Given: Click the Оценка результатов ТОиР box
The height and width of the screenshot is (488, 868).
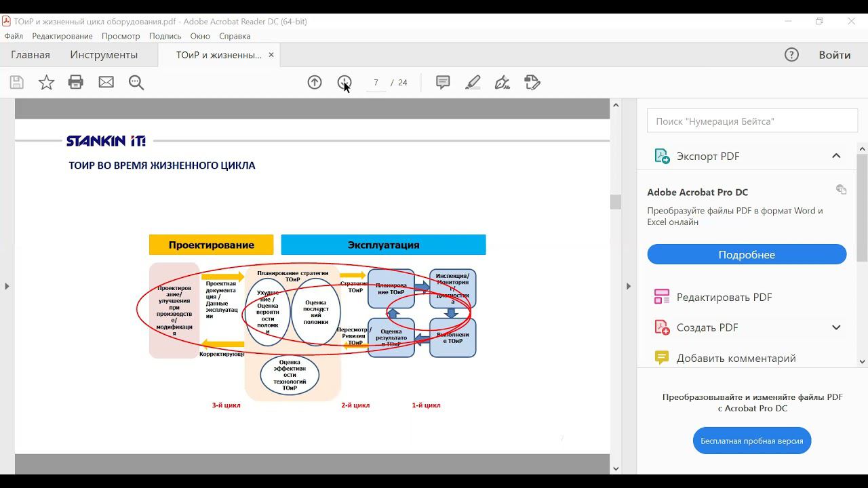Looking at the screenshot, I should click(391, 338).
